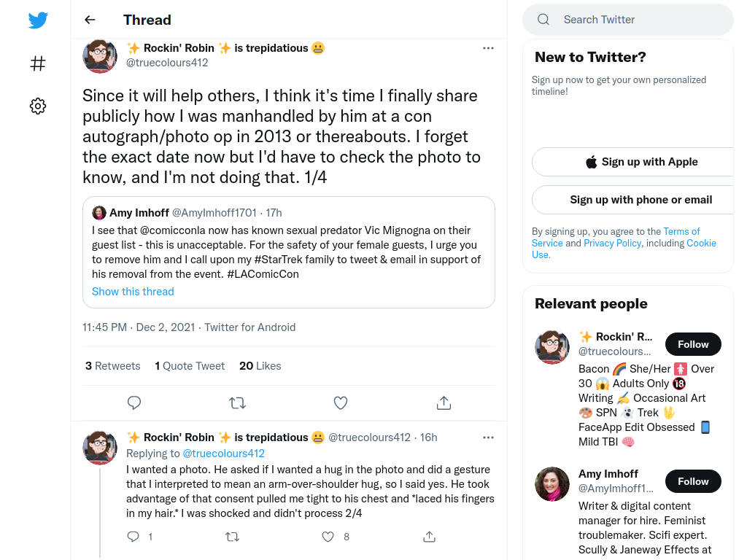Viewport: 747px width, 560px height.
Task: Go back using the Thread arrow
Action: [x=90, y=20]
